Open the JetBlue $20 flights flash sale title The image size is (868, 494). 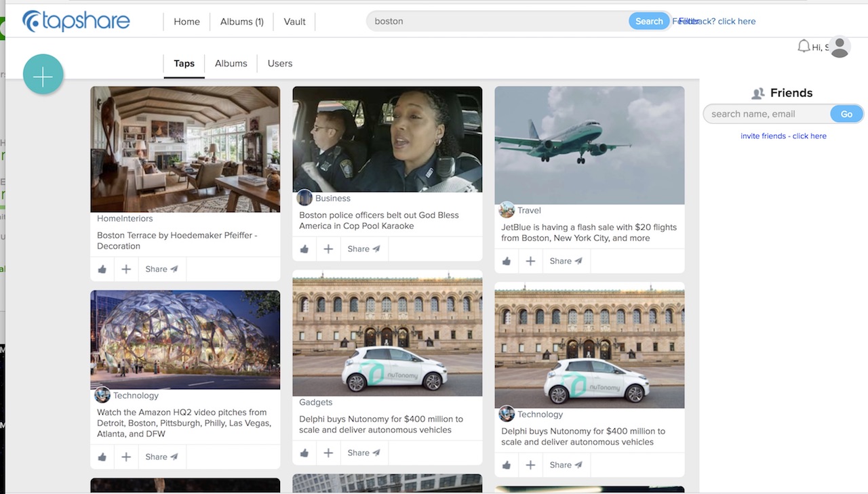(589, 232)
